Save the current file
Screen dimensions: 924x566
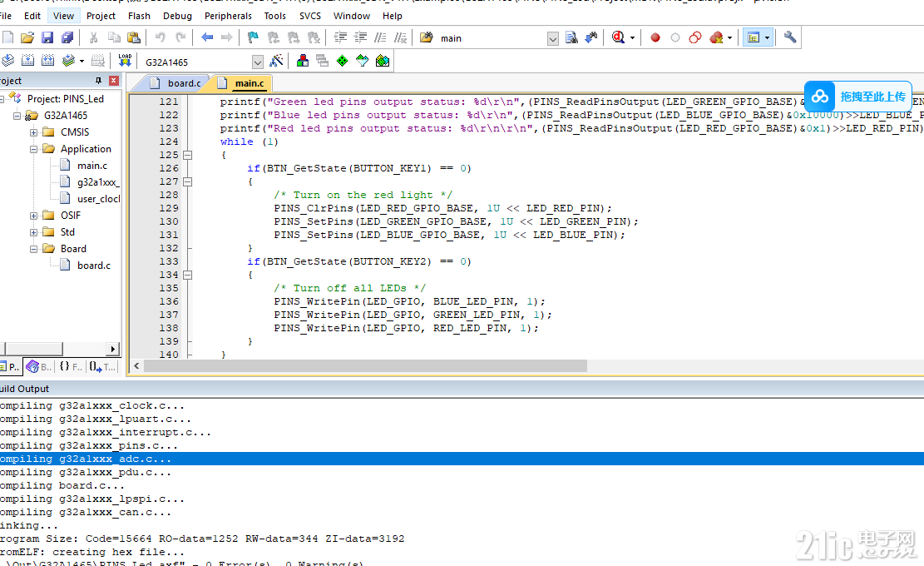point(47,37)
